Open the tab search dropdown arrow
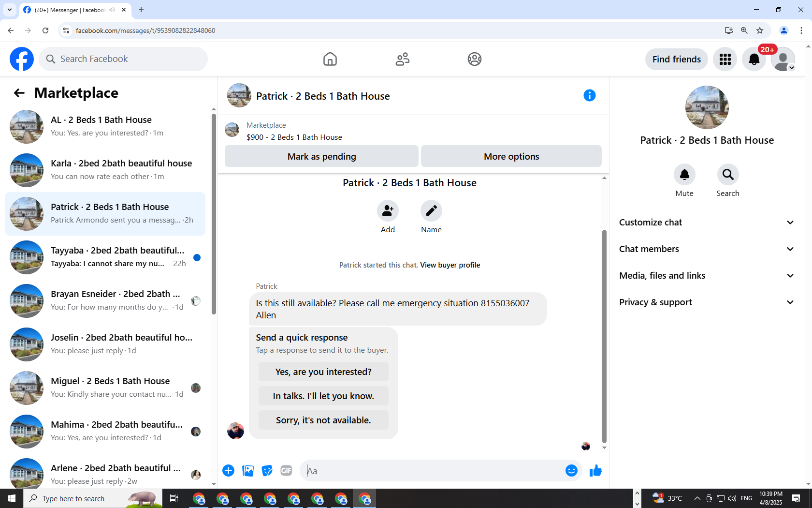The height and width of the screenshot is (508, 812). point(10,10)
